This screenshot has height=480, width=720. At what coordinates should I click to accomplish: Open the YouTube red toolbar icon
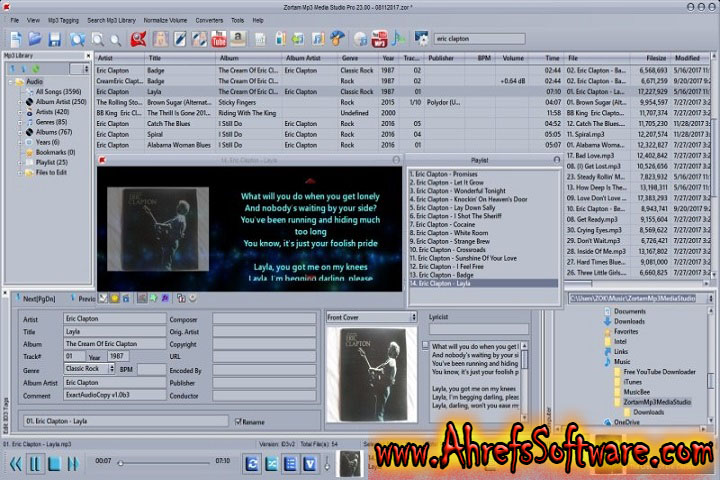pos(217,39)
